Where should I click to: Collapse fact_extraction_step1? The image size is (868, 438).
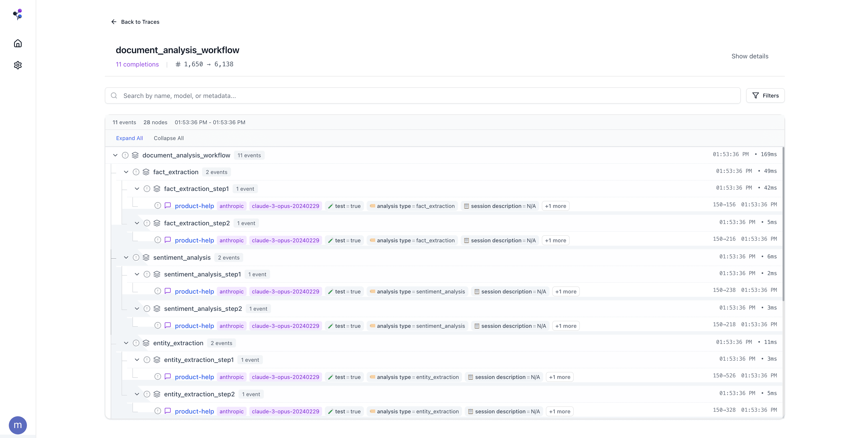(x=137, y=189)
